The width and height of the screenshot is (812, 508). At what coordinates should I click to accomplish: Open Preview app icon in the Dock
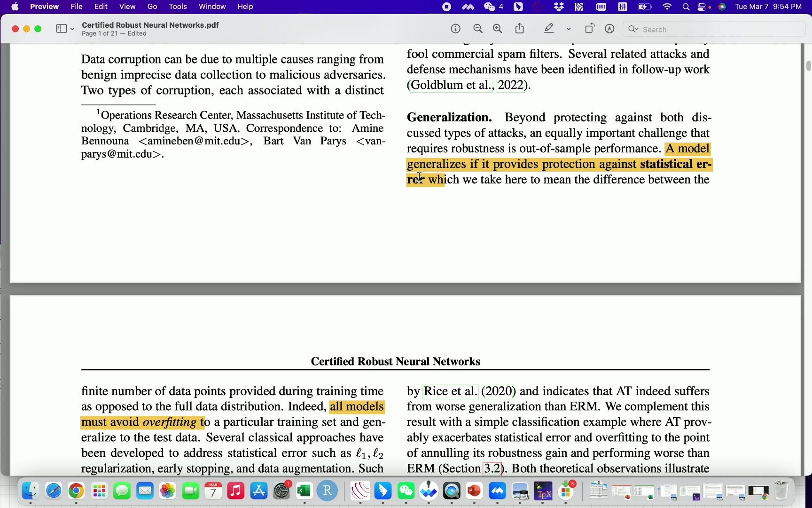click(520, 491)
